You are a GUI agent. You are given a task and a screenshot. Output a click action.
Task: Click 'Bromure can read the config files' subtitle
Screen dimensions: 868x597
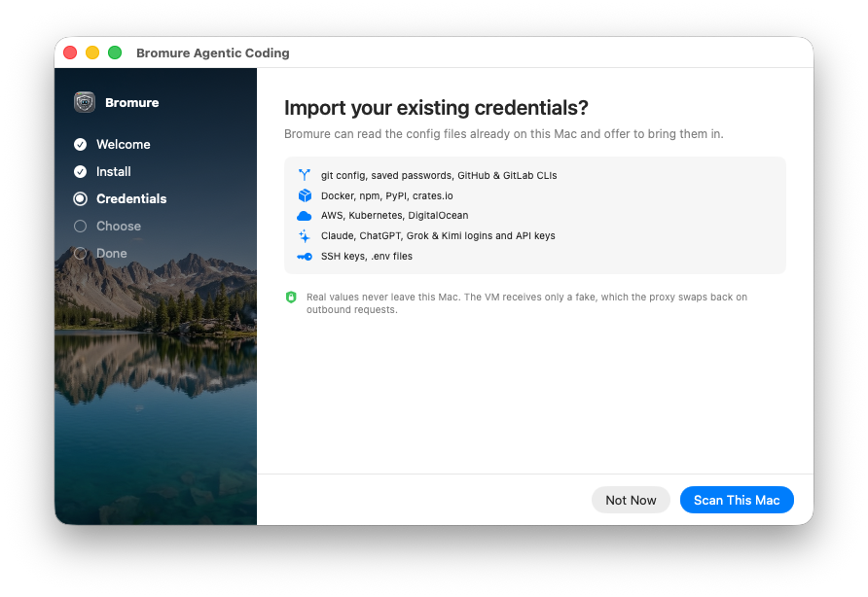pos(503,134)
